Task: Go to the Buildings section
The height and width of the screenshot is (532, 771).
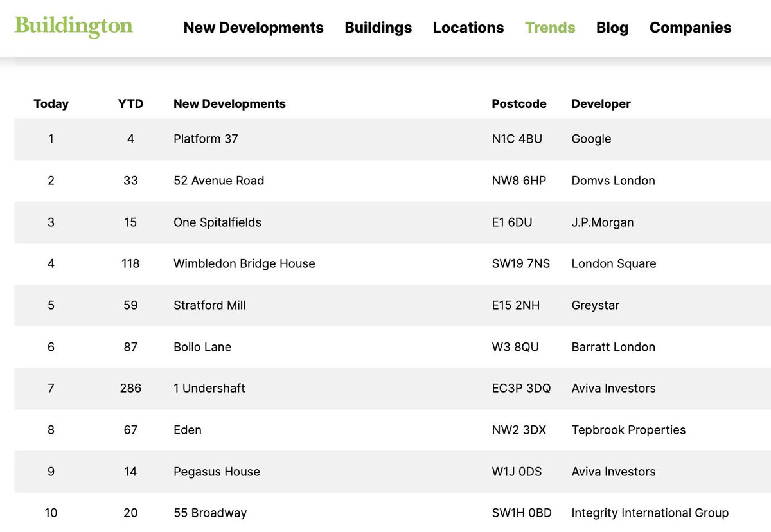Action: click(378, 28)
